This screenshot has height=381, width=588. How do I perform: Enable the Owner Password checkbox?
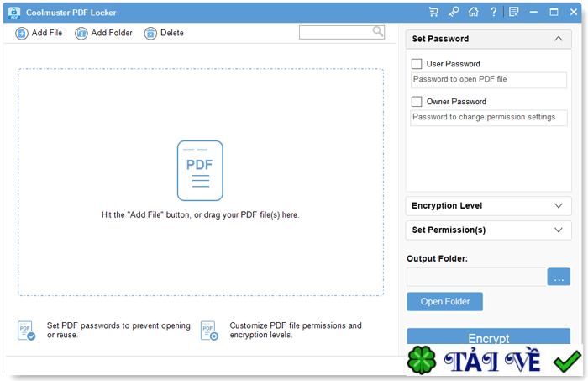tap(417, 102)
